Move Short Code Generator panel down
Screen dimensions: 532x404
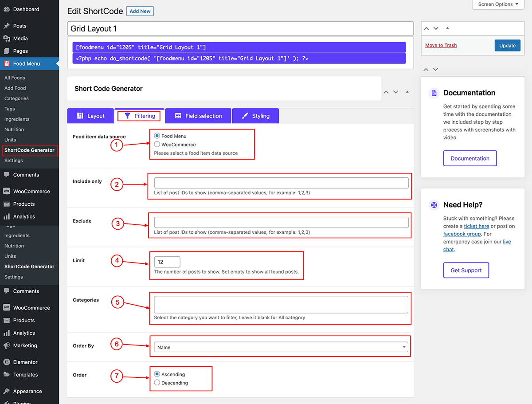coord(396,92)
